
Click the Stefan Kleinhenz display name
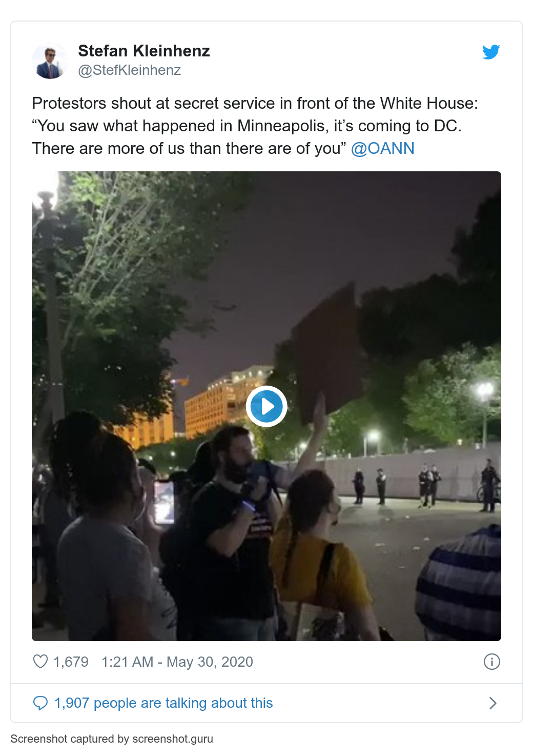pos(144,51)
